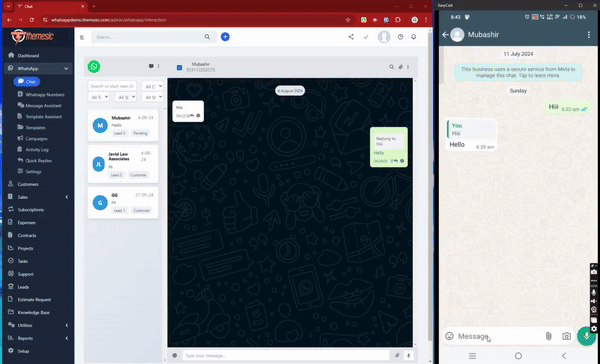The width and height of the screenshot is (600, 364).
Task: Open Subscriptions in sidebar
Action: pyautogui.click(x=31, y=210)
